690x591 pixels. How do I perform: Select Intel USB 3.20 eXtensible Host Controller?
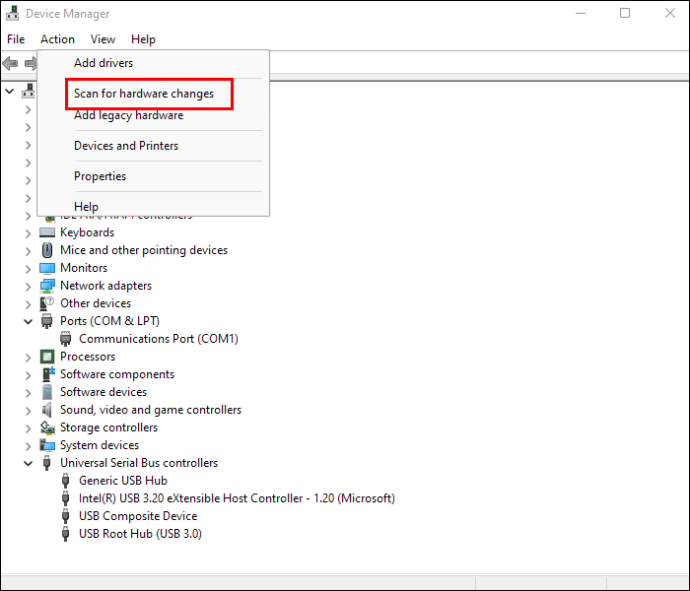(x=237, y=498)
